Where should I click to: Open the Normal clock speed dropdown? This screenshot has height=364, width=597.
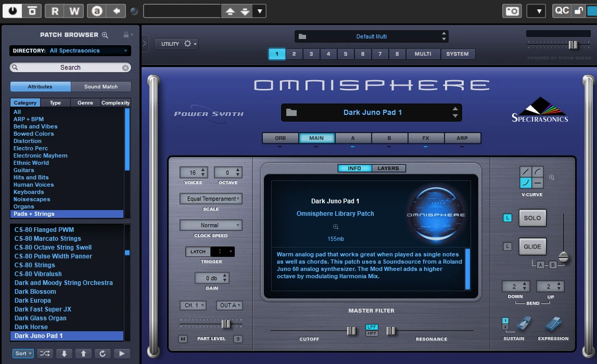[x=211, y=226]
